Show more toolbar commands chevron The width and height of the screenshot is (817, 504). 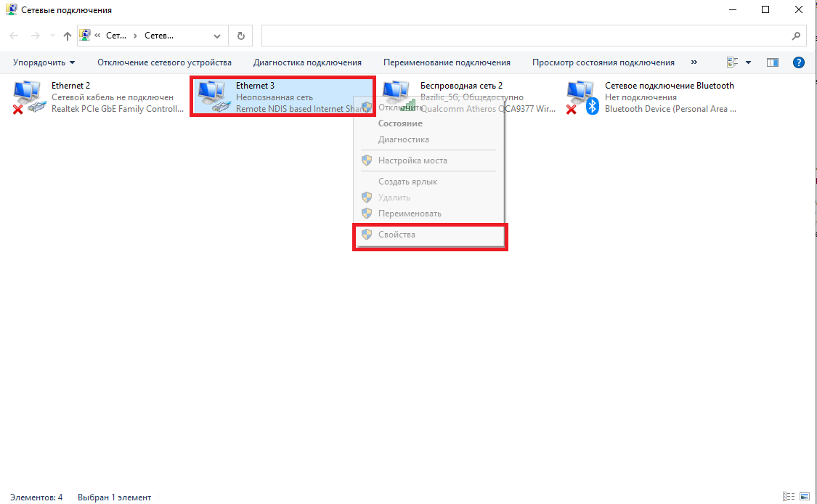[694, 62]
